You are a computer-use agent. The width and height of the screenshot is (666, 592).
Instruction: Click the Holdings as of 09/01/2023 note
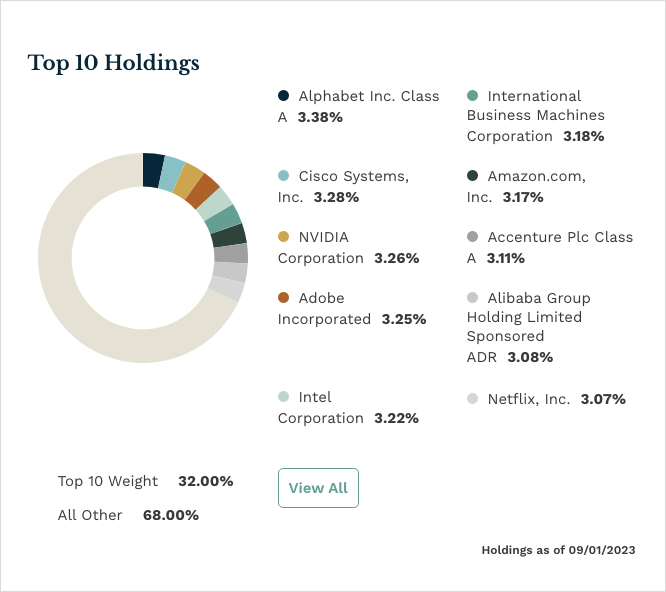click(x=558, y=550)
